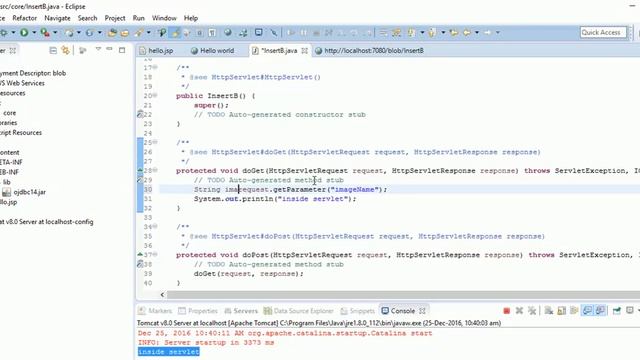
Task: Collapse the doPost method at line 37
Action: (x=155, y=255)
